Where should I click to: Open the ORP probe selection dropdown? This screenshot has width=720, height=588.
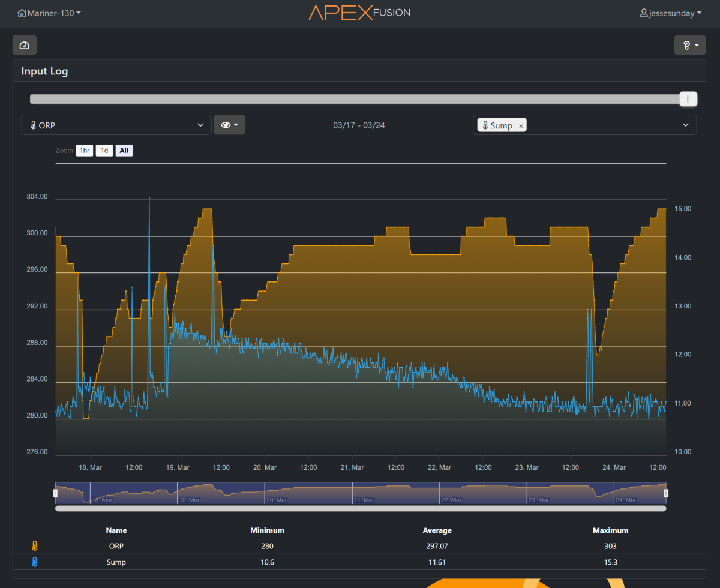pyautogui.click(x=116, y=125)
